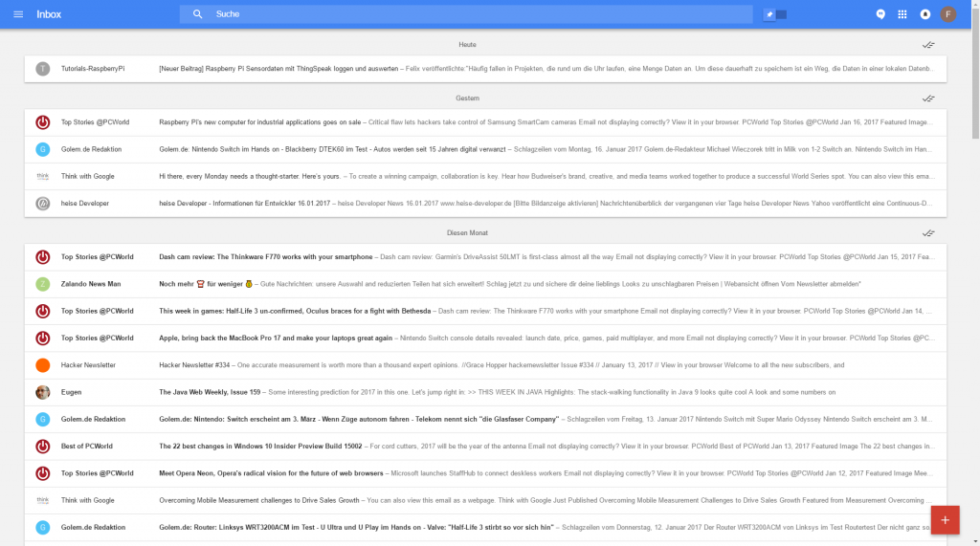Click the heise Developer sender avatar
980x546 pixels.
tap(42, 203)
